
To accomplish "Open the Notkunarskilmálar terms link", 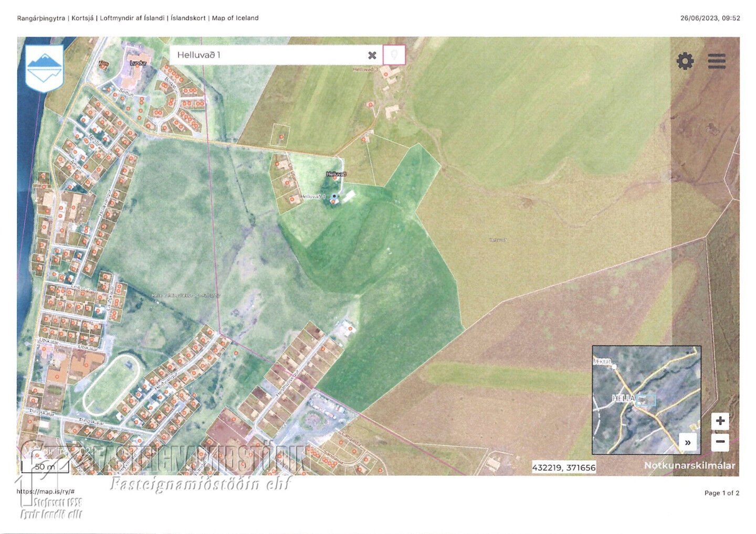I will click(x=689, y=465).
